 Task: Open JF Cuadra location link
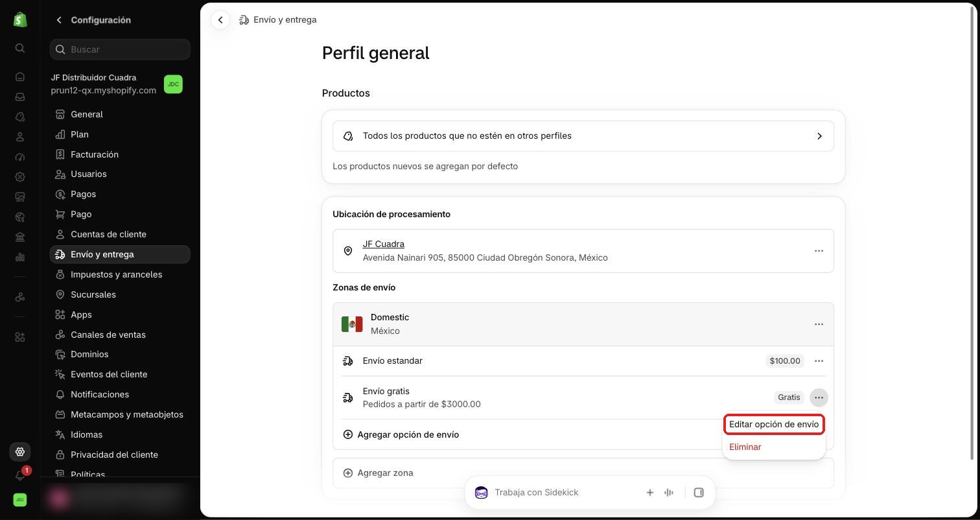(x=384, y=244)
